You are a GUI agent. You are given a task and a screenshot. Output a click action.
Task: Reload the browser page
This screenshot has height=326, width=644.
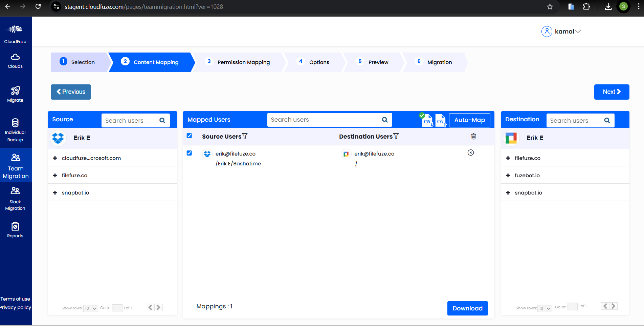[38, 6]
